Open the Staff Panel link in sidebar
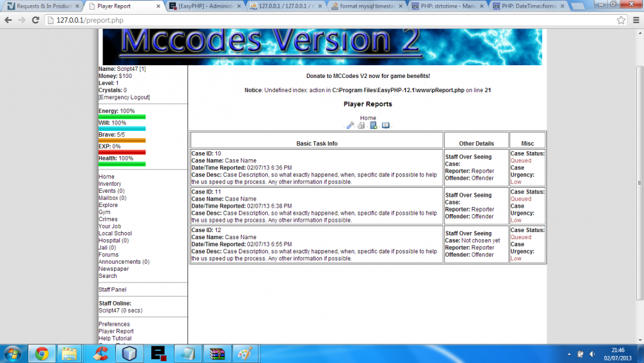Image resolution: width=644 pixels, height=363 pixels. [x=112, y=290]
